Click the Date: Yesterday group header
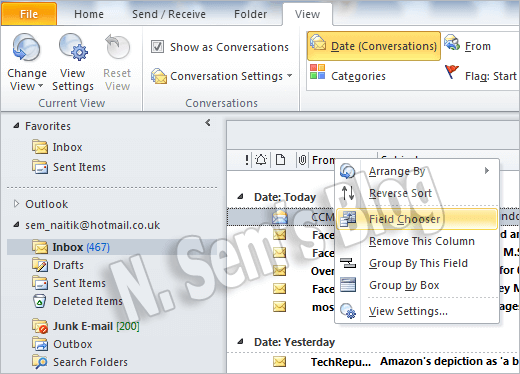Image resolution: width=520 pixels, height=374 pixels. click(294, 342)
